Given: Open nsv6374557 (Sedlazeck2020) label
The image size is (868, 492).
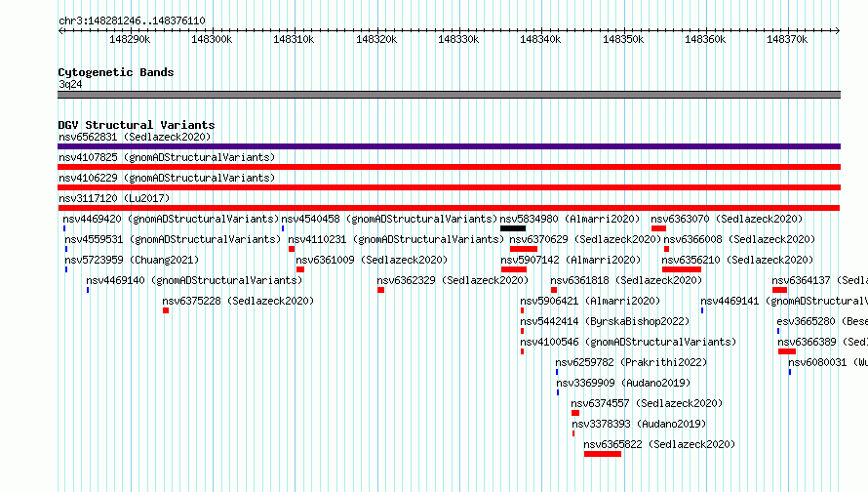Looking at the screenshot, I should pos(647,403).
